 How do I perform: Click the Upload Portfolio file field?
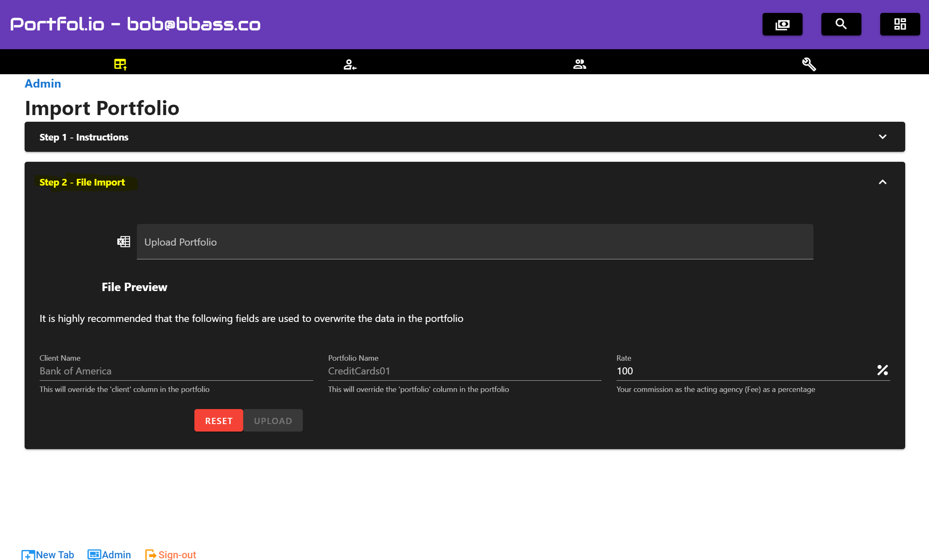475,242
